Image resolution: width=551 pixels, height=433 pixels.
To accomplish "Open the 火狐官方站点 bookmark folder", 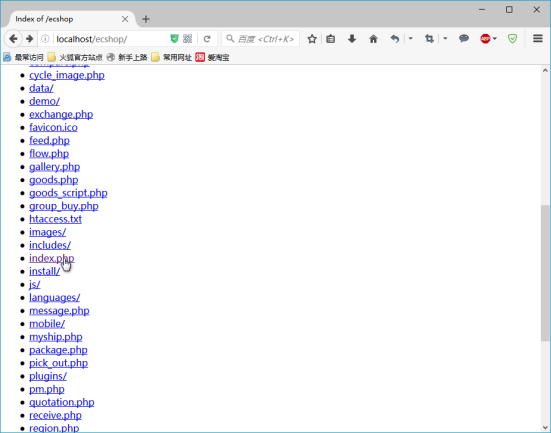I will (75, 57).
